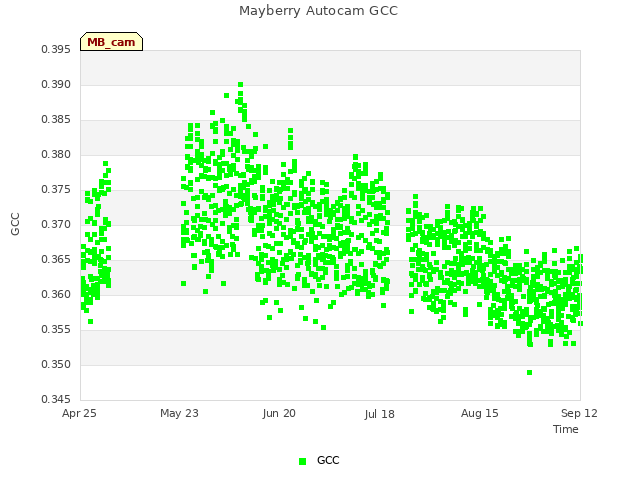Select the 0.390 y-axis tick label
Viewport: 640px width, 480px height.
pos(56,84)
